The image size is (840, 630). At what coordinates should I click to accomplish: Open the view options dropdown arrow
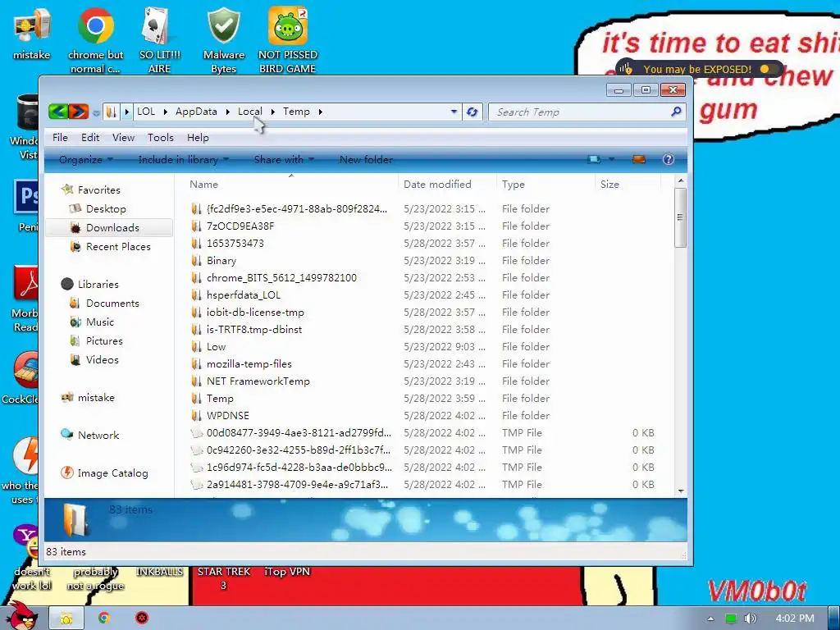[x=611, y=159]
